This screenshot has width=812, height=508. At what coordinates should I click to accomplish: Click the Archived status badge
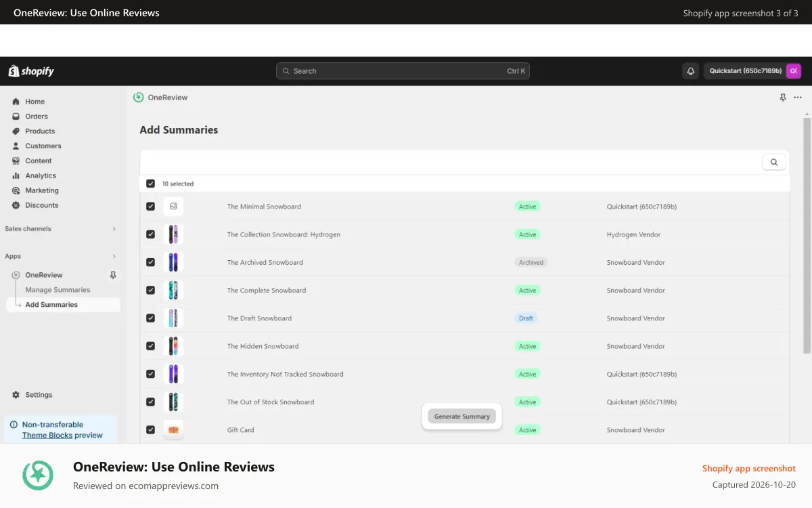click(x=531, y=262)
